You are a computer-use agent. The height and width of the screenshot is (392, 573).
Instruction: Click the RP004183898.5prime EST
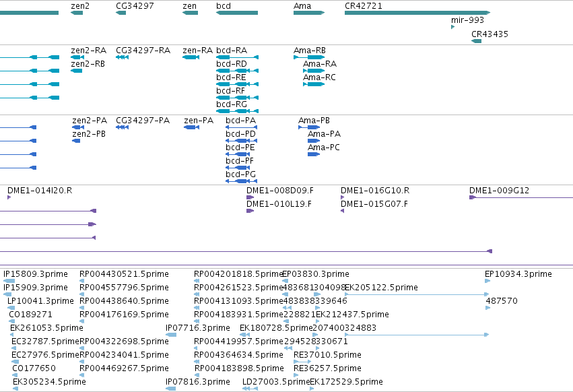click(197, 375)
